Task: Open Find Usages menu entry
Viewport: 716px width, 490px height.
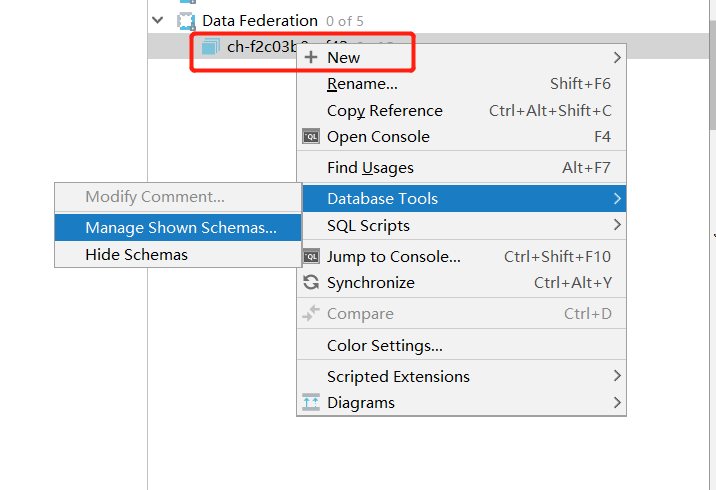Action: click(x=370, y=168)
